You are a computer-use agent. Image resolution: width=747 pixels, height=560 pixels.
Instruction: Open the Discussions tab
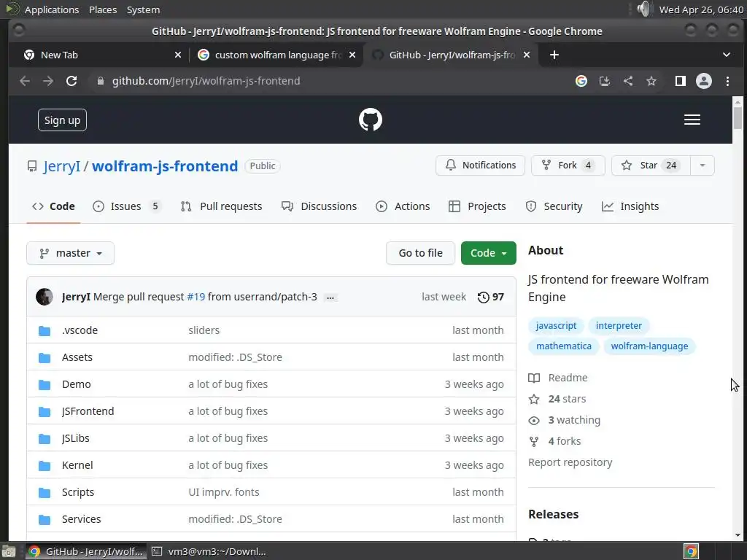click(320, 206)
